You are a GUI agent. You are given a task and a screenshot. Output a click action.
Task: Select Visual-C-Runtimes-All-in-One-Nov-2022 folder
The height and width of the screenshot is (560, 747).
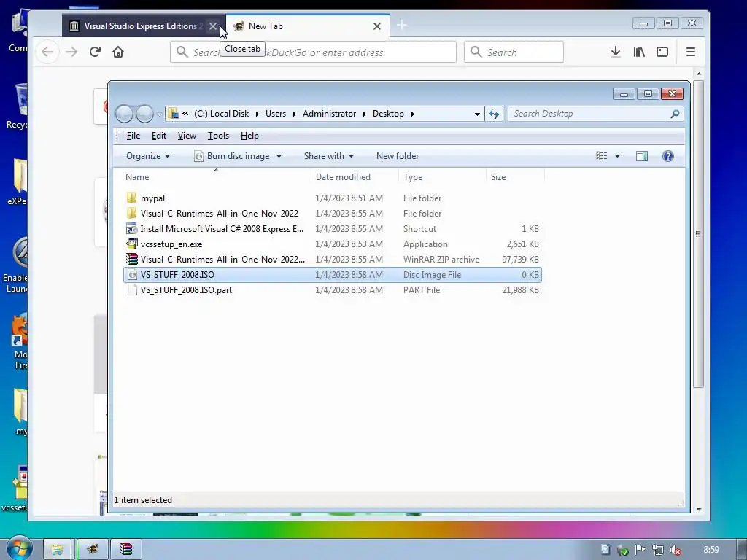click(x=332, y=214)
